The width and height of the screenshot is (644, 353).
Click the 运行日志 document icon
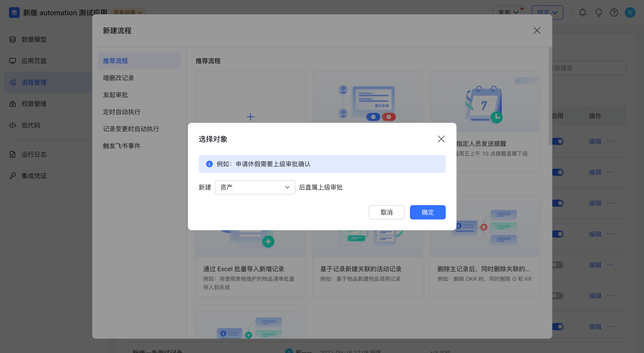[13, 154]
